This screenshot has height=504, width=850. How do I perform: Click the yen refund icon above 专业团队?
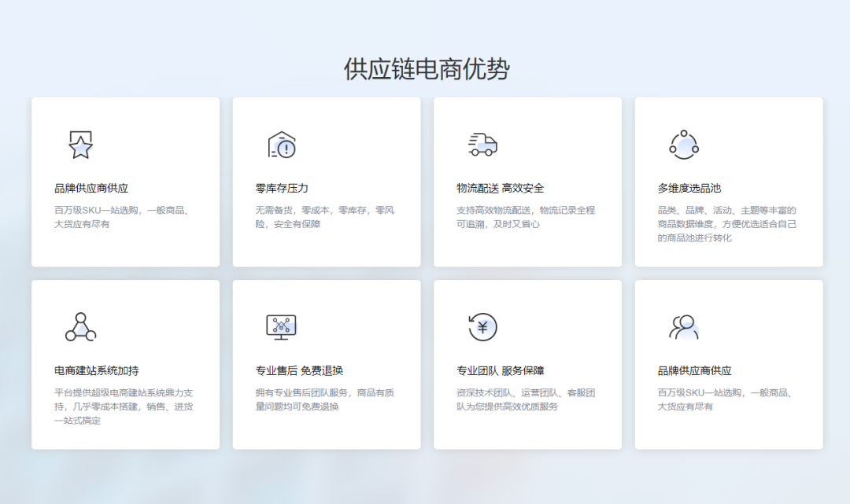[x=482, y=327]
